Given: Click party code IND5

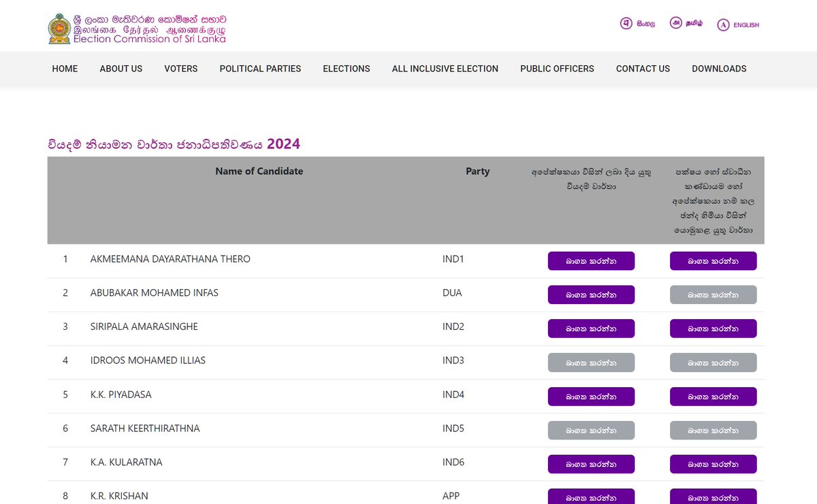Looking at the screenshot, I should tap(453, 429).
